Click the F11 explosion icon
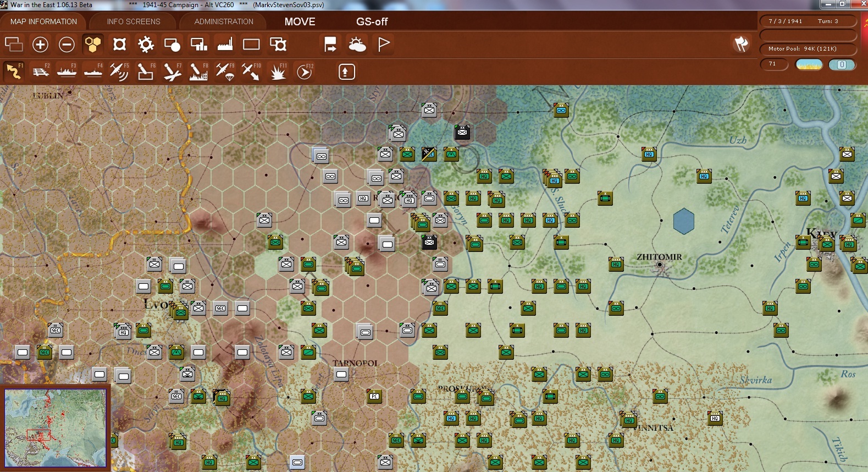The height and width of the screenshot is (472, 868). point(278,72)
